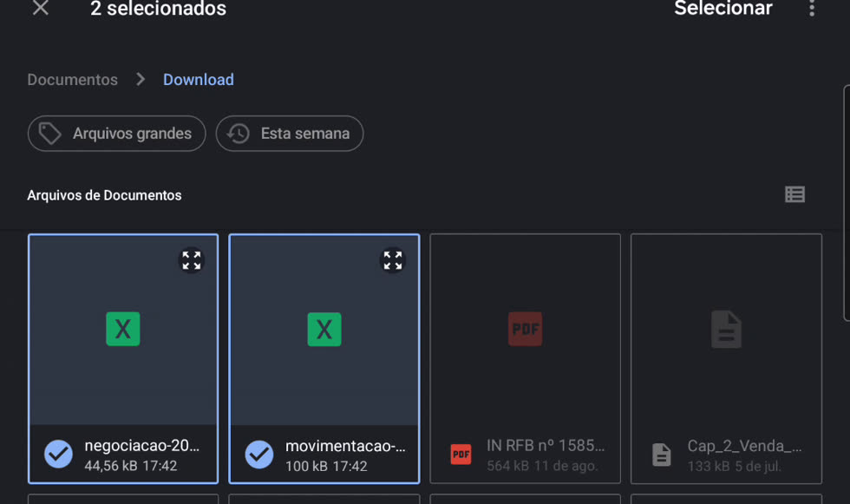Open the three-dot overflow menu
The image size is (850, 504).
tap(812, 8)
